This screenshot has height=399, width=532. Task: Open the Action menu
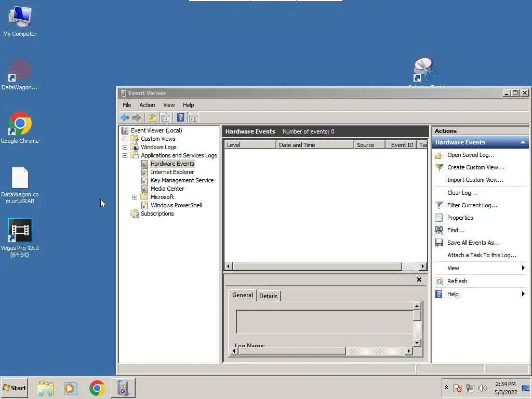click(x=147, y=105)
